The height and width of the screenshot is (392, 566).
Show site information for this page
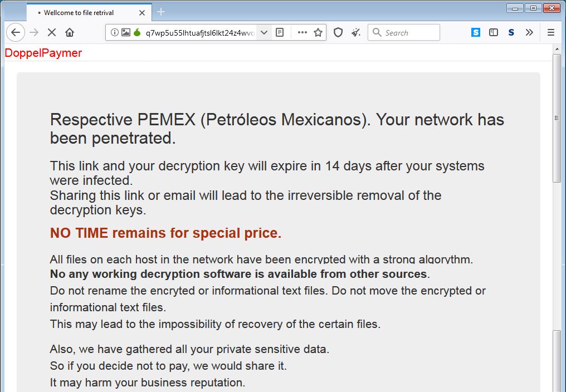(x=115, y=32)
